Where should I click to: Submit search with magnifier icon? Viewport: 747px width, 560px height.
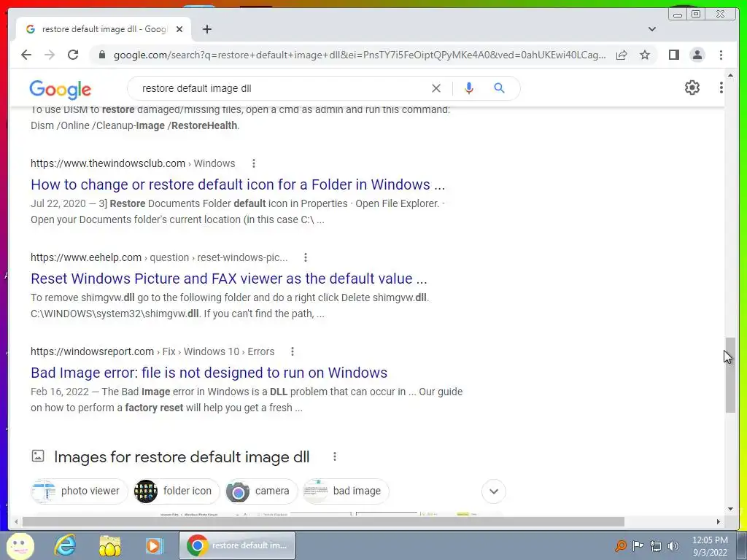click(499, 88)
